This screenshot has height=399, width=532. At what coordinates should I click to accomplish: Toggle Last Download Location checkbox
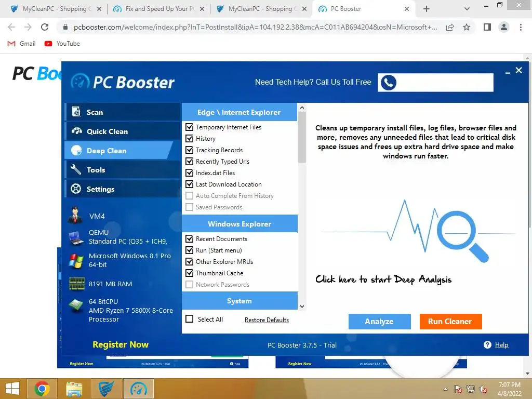(x=189, y=184)
